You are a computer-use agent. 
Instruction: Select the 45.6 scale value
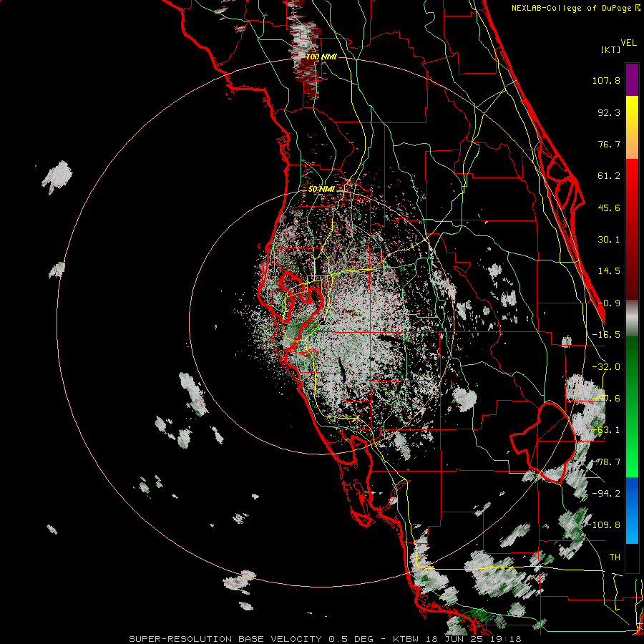(x=609, y=208)
